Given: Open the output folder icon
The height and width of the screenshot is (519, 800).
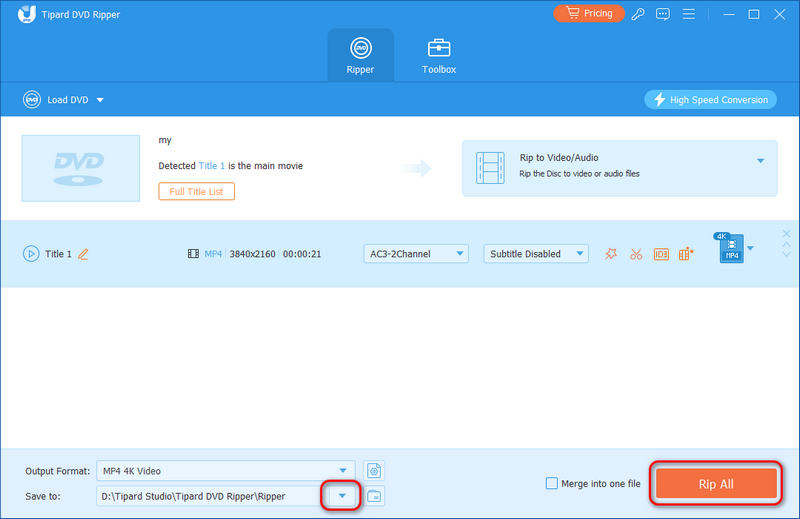Looking at the screenshot, I should pos(374,496).
